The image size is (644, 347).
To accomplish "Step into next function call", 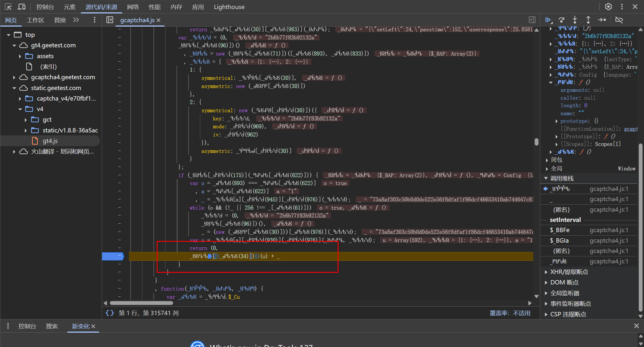I will pos(575,20).
